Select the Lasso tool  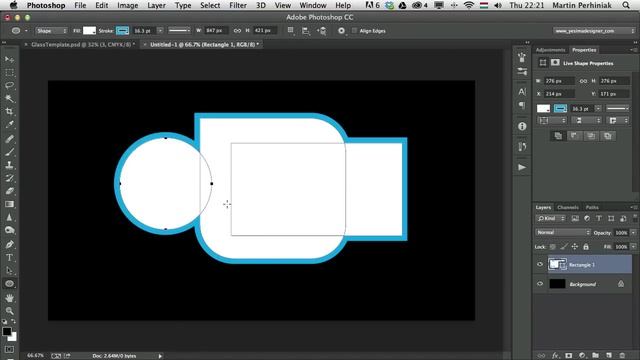point(9,85)
